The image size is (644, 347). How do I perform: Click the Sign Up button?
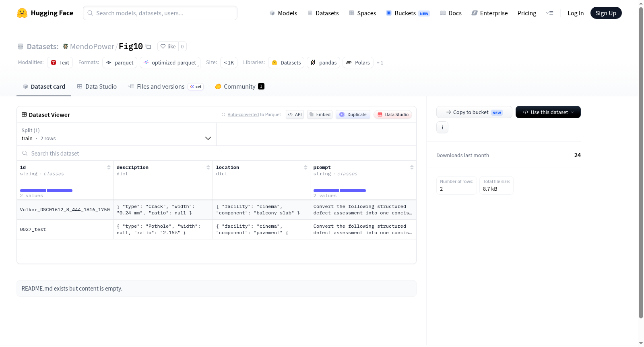(x=606, y=13)
